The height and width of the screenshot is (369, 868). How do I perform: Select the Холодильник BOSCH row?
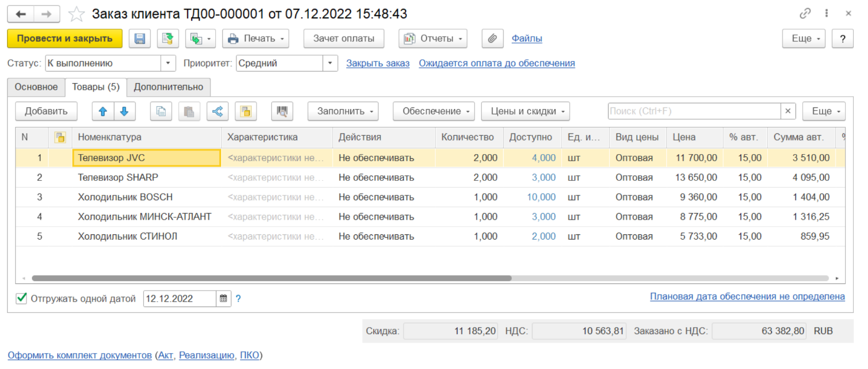125,197
